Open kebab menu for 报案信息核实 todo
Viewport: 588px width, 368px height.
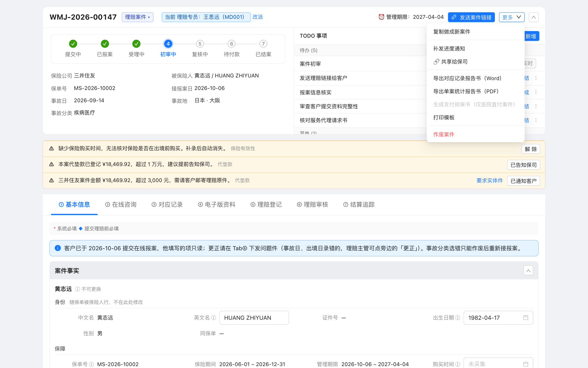pyautogui.click(x=536, y=92)
